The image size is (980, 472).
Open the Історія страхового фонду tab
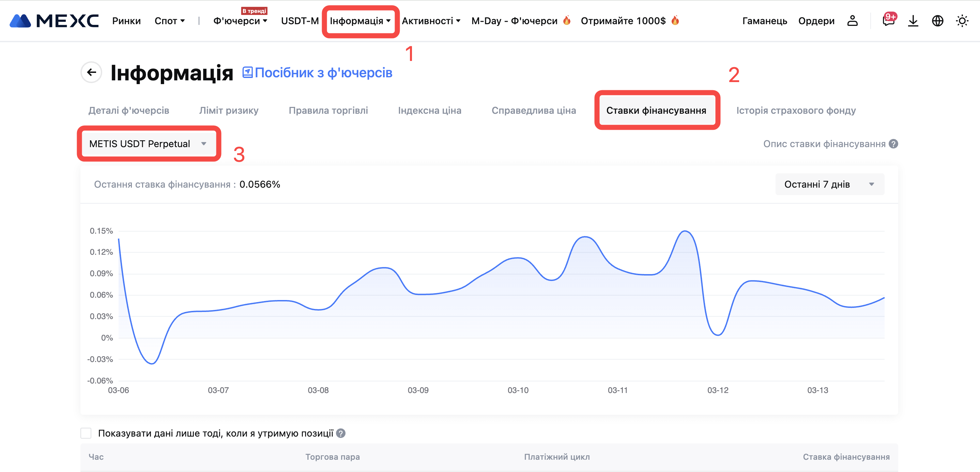click(x=796, y=111)
